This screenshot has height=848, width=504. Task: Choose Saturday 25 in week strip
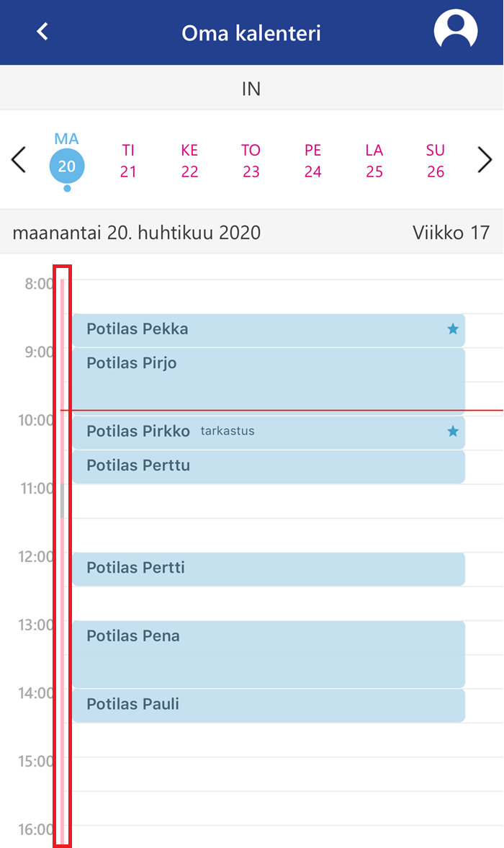point(374,161)
